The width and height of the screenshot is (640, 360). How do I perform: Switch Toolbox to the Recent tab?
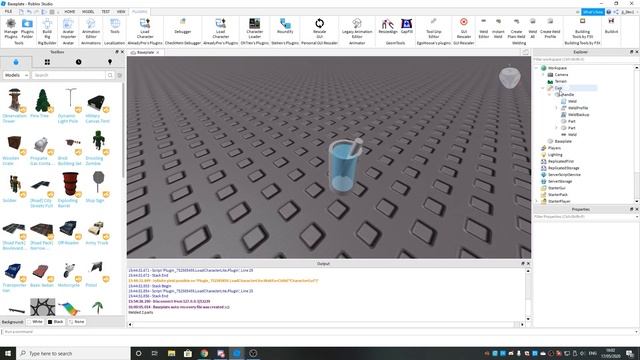(x=78, y=62)
